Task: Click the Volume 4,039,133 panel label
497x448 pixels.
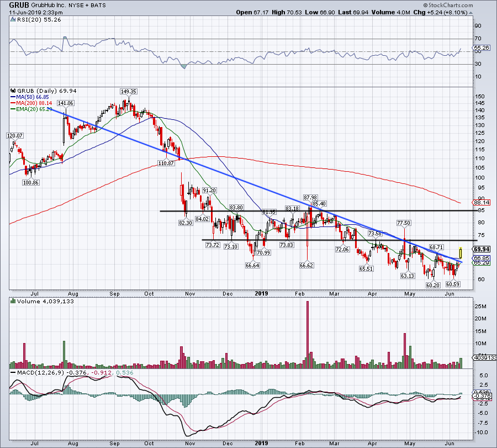Action: [45, 301]
